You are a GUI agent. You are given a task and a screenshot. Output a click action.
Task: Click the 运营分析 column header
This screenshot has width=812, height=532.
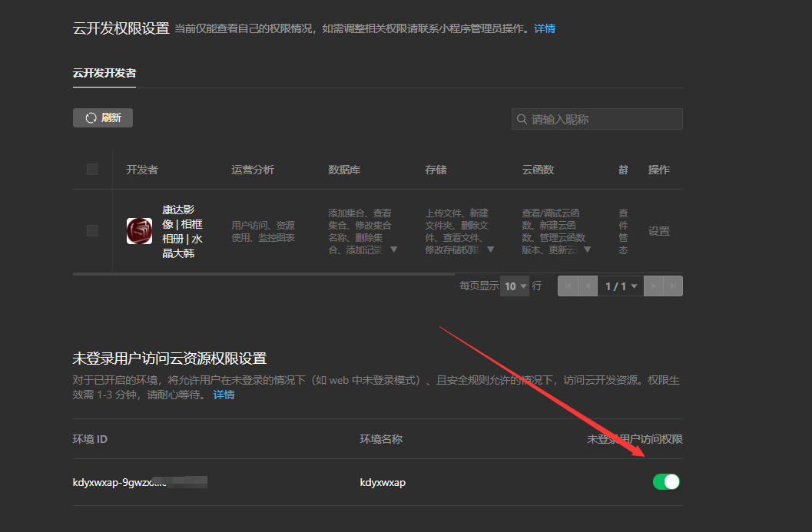click(253, 170)
